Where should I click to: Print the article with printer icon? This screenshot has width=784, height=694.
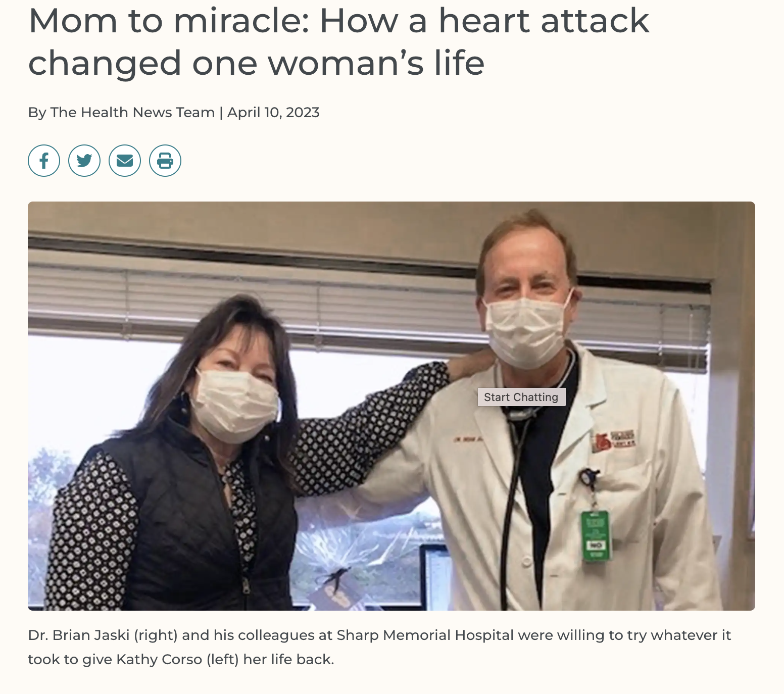point(165,161)
